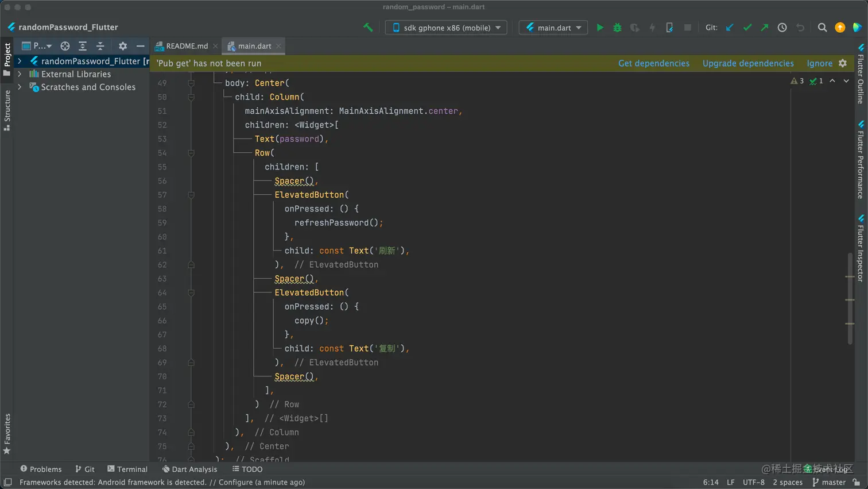Expand the randomPassword_Flutter tree node

20,61
